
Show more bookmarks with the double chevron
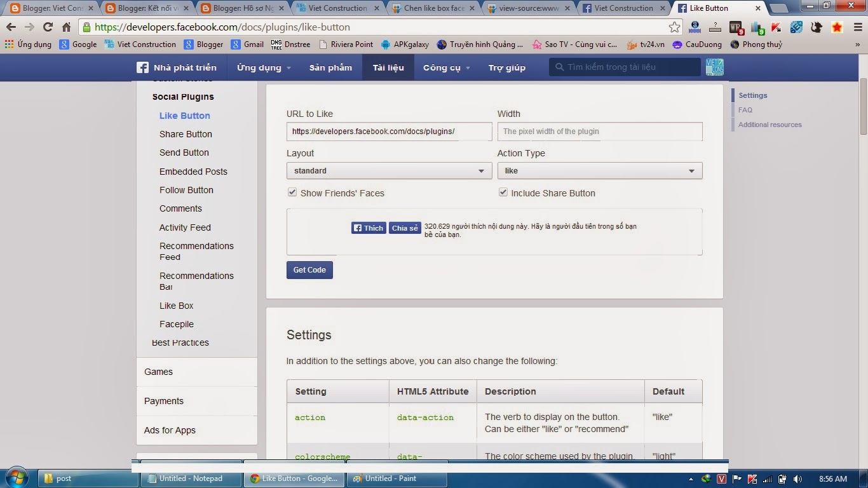[x=857, y=44]
